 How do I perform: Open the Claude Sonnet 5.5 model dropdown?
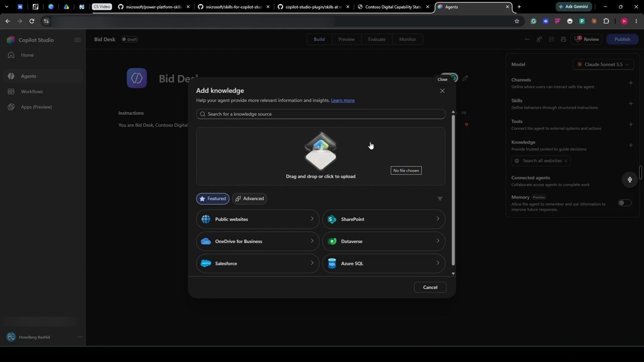coord(603,64)
